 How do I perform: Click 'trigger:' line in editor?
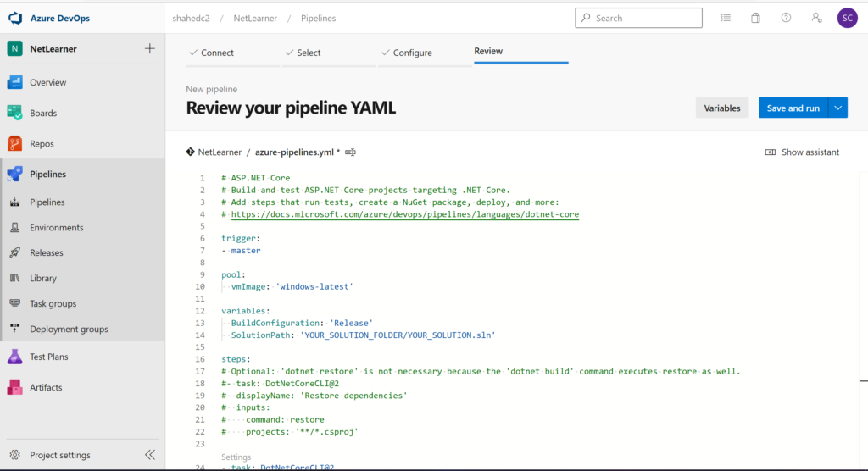pyautogui.click(x=241, y=239)
